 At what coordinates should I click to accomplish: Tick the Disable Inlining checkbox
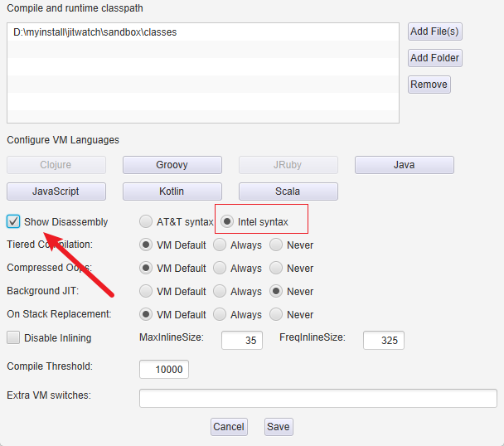click(14, 337)
